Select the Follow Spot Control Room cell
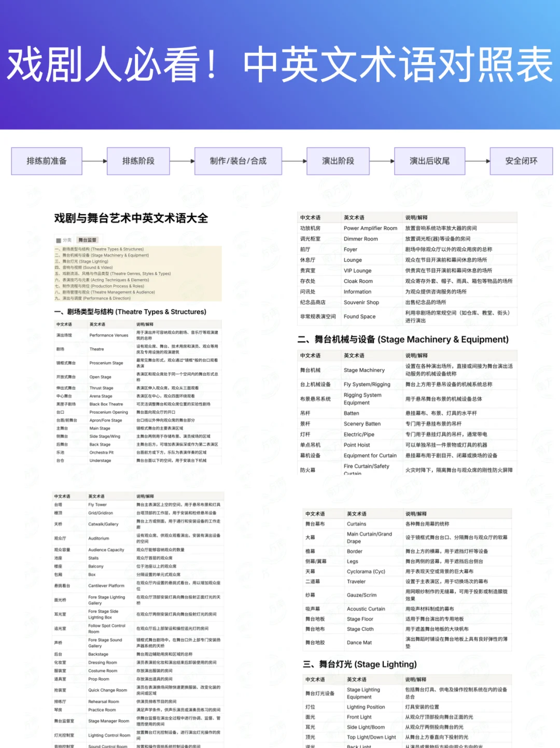 coord(107,629)
